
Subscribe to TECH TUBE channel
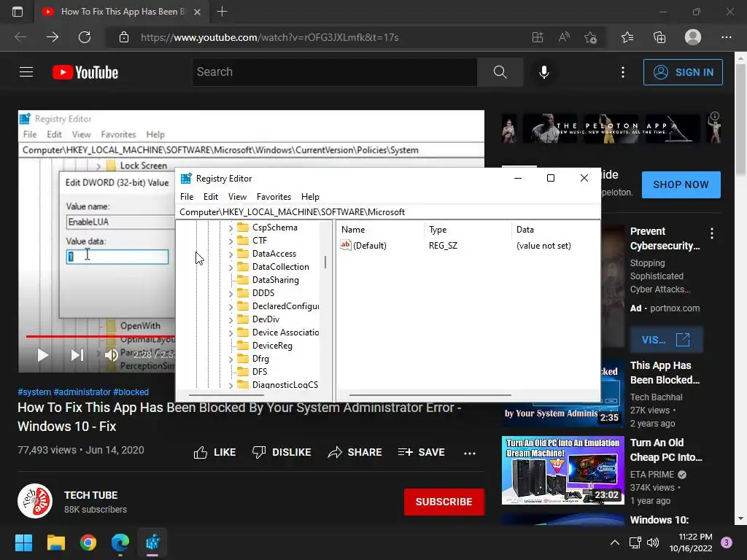click(444, 502)
